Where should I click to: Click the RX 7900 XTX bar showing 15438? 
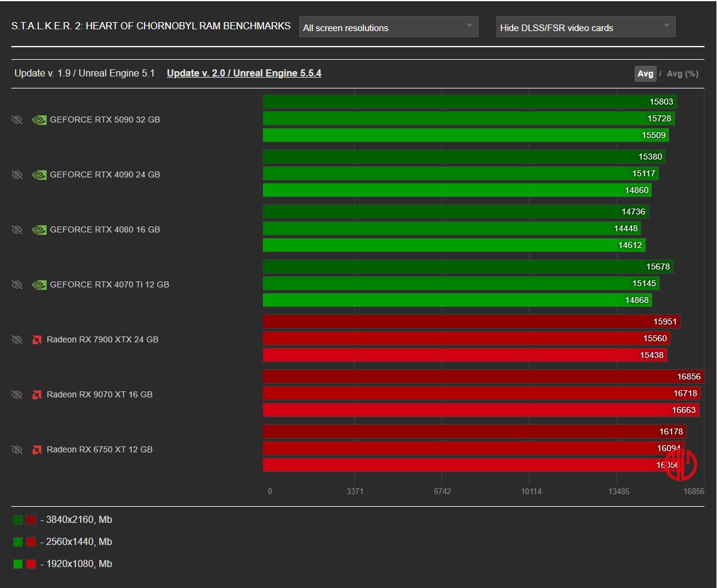pyautogui.click(x=465, y=355)
